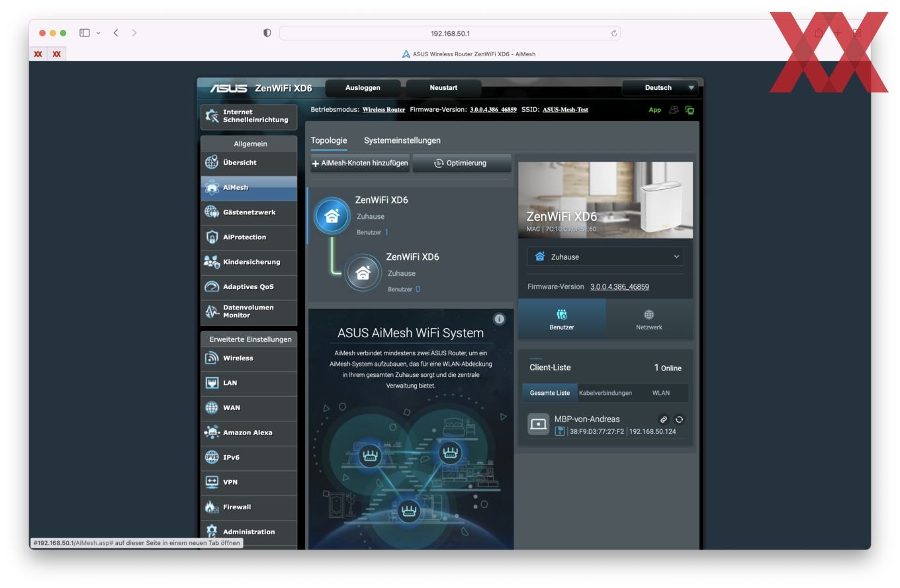Click the WiFi band icon beside the MAC address
The image size is (900, 588).
(560, 431)
